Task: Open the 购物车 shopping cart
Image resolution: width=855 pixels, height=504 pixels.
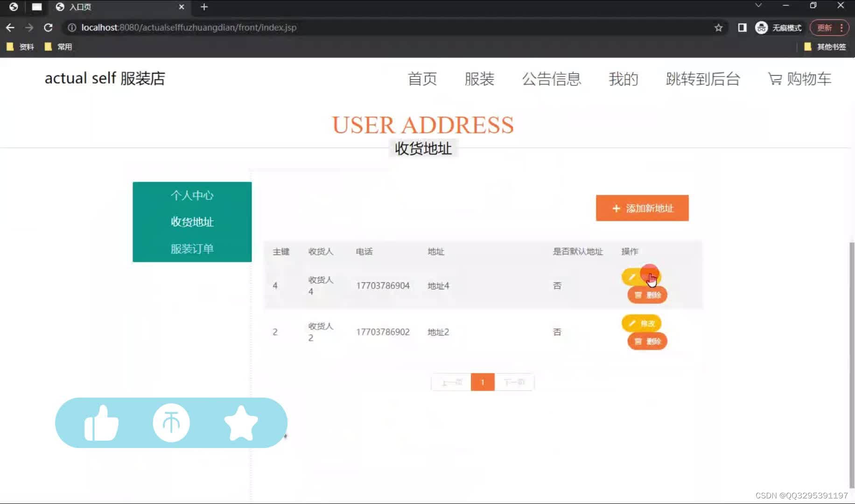Action: (x=800, y=79)
